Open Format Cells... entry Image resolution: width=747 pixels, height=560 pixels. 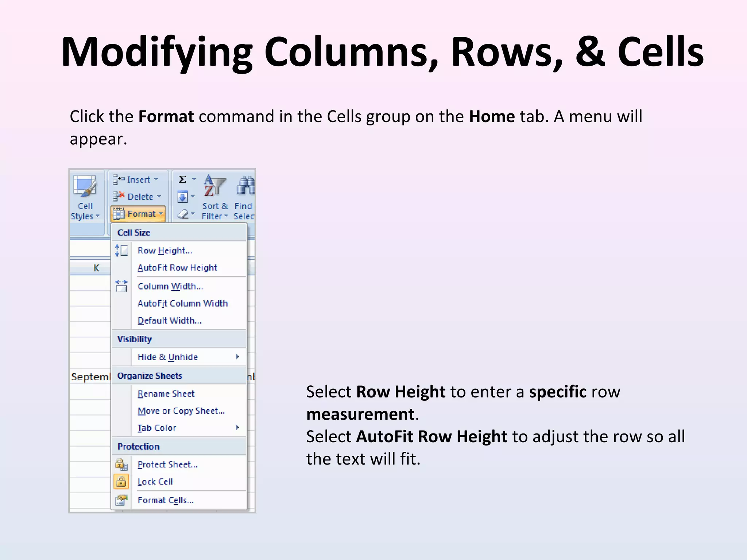(x=179, y=500)
